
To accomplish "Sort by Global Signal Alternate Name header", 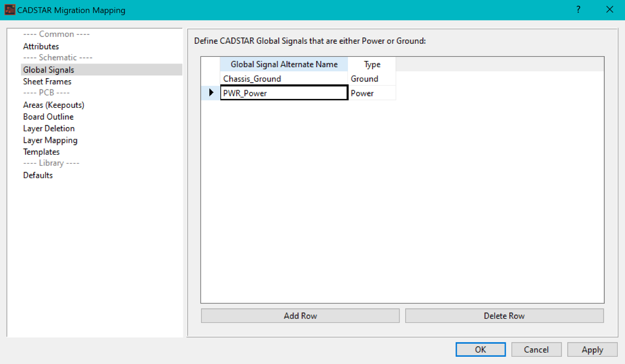I will pyautogui.click(x=284, y=64).
